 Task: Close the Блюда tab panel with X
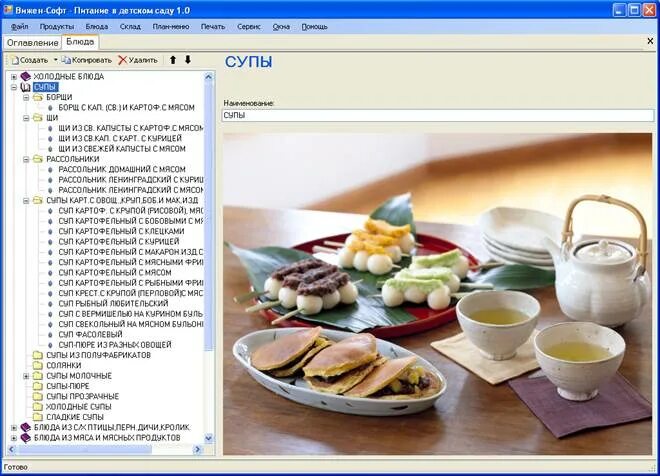(x=650, y=41)
